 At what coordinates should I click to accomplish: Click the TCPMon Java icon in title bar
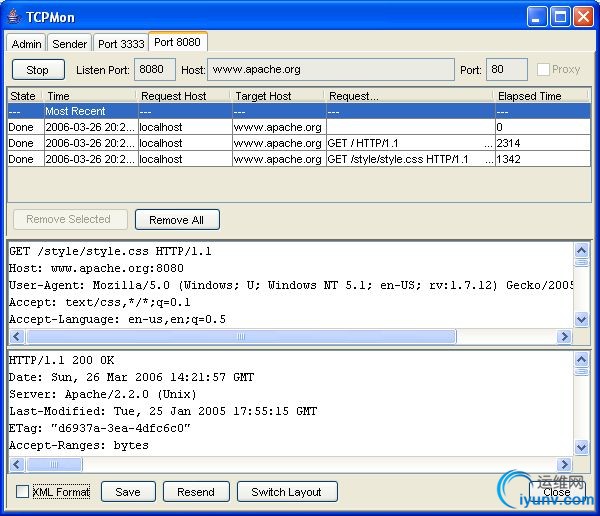14,16
